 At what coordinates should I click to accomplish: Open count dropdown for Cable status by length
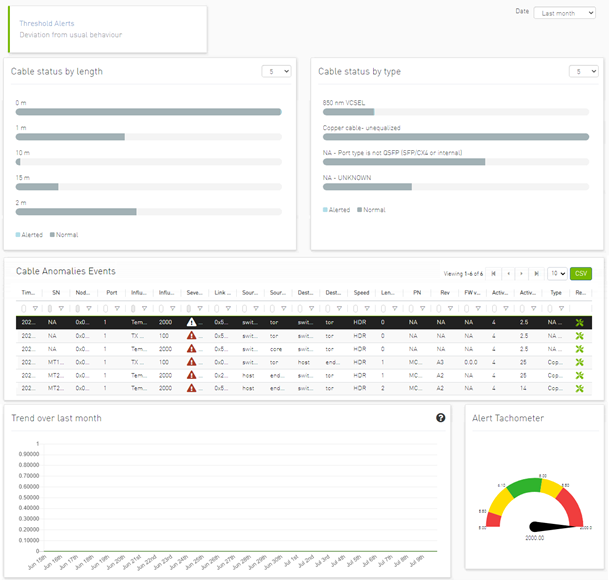point(276,72)
